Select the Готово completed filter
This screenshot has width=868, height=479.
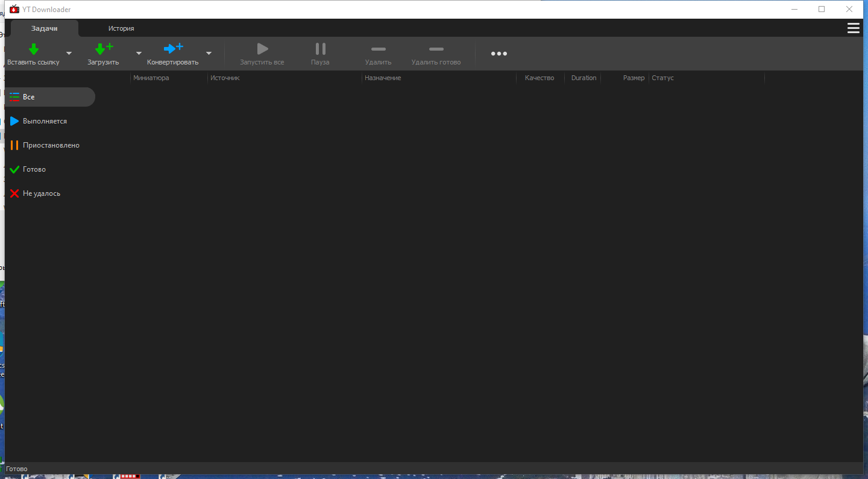[x=34, y=169]
